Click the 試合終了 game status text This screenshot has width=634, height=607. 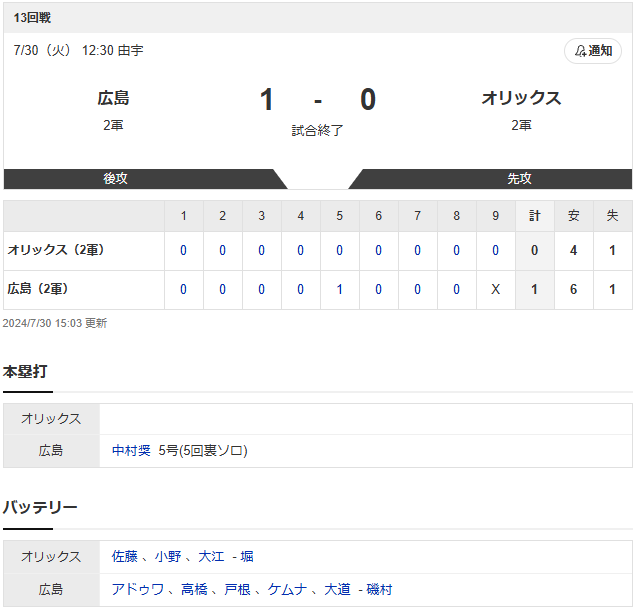[317, 131]
